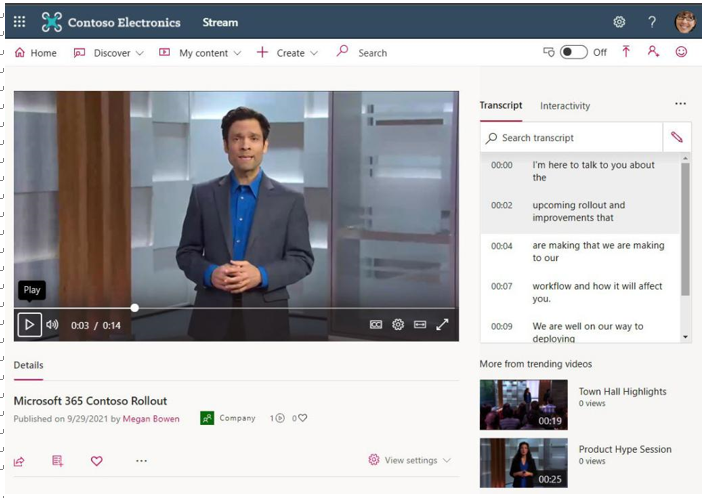The height and width of the screenshot is (498, 705).
Task: Open video player settings gear
Action: [x=398, y=325]
